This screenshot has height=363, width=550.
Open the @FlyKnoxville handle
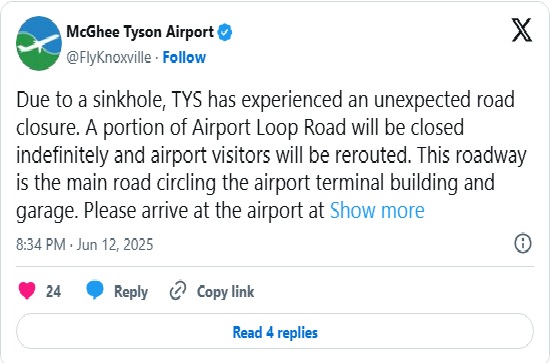[109, 58]
